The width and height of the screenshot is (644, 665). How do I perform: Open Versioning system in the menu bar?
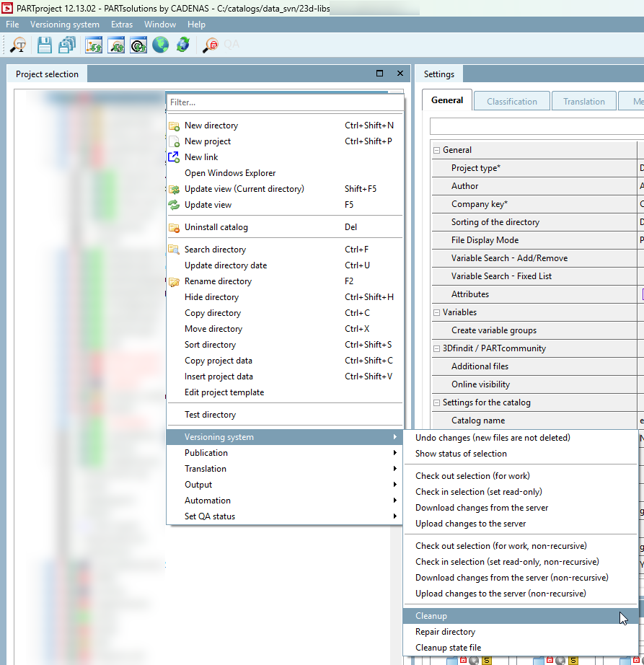tap(65, 25)
